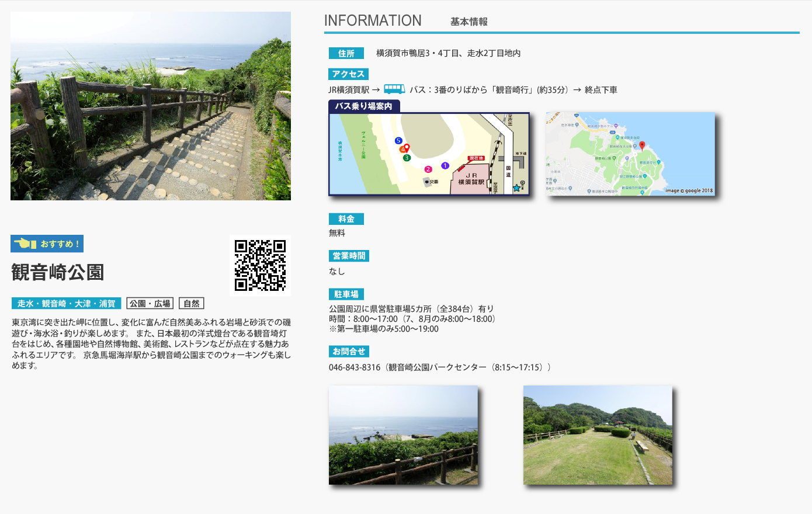Open the ocean view fence thumbnail

(x=403, y=435)
